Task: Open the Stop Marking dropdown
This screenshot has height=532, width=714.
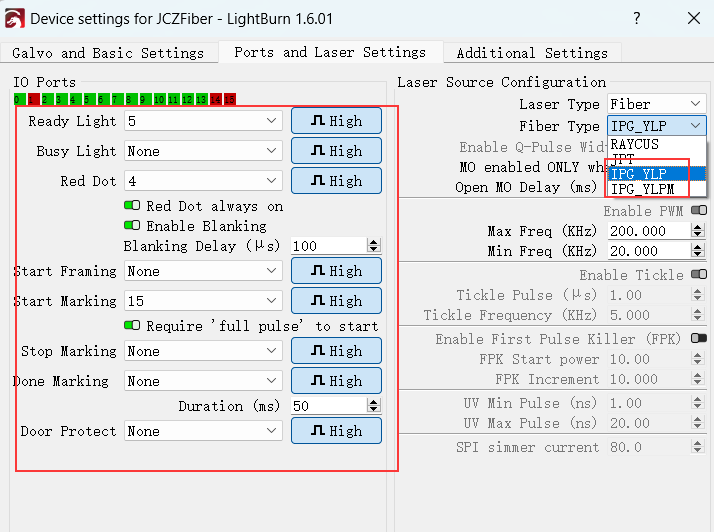Action: 203,351
